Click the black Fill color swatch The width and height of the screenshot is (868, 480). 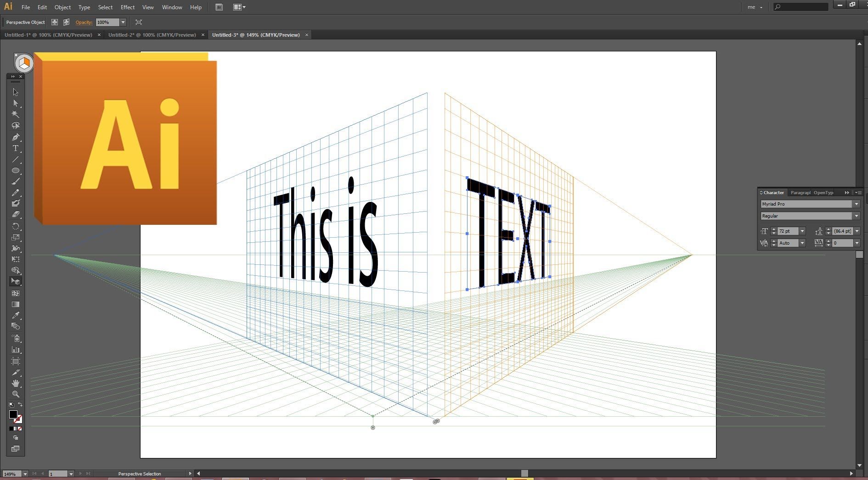13,414
